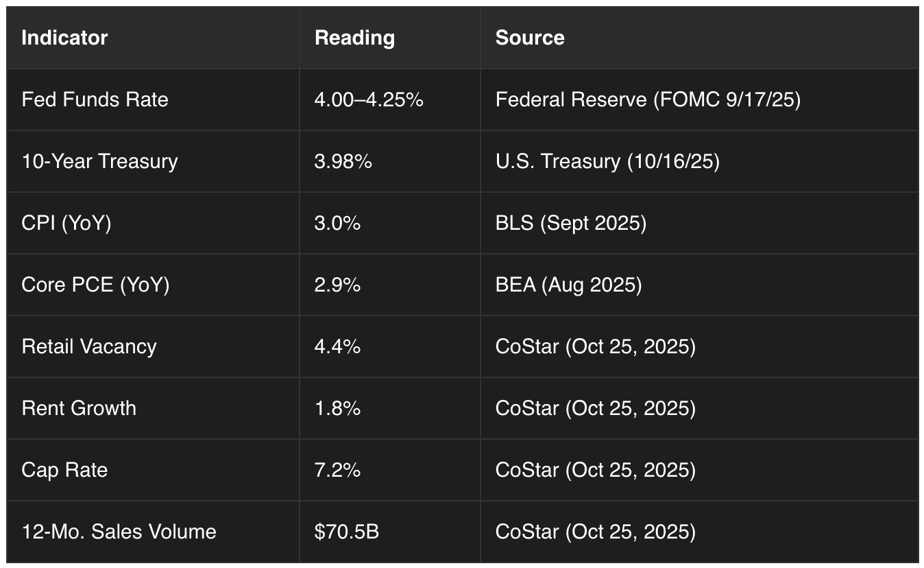Click the Retail Vacancy indicator
This screenshot has height=568, width=924.
coord(89,346)
